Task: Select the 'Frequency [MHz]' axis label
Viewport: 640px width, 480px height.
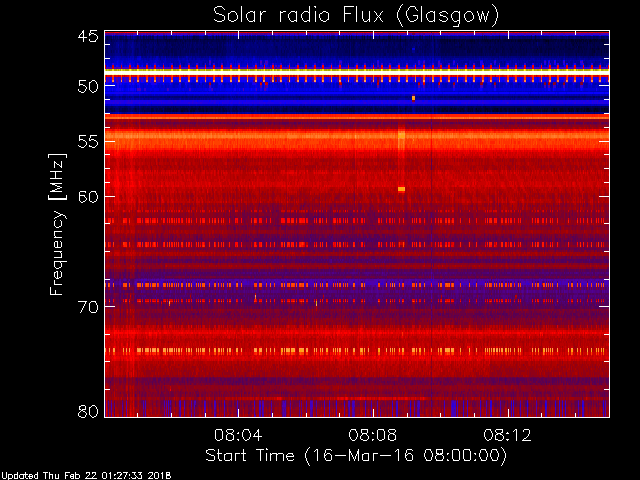Action: (x=57, y=224)
